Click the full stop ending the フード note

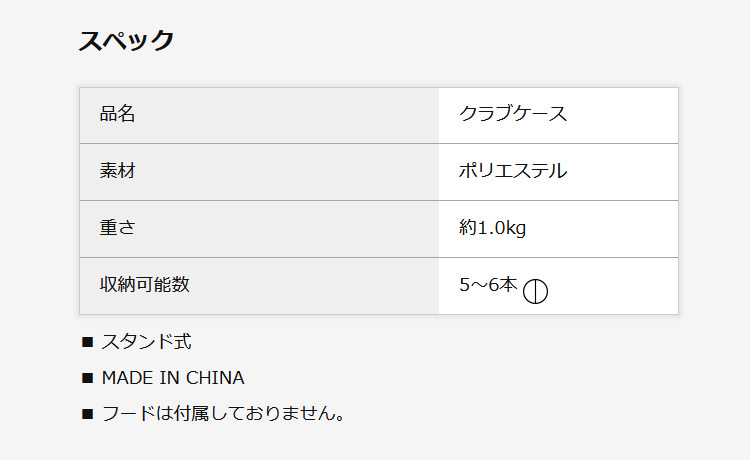(340, 417)
